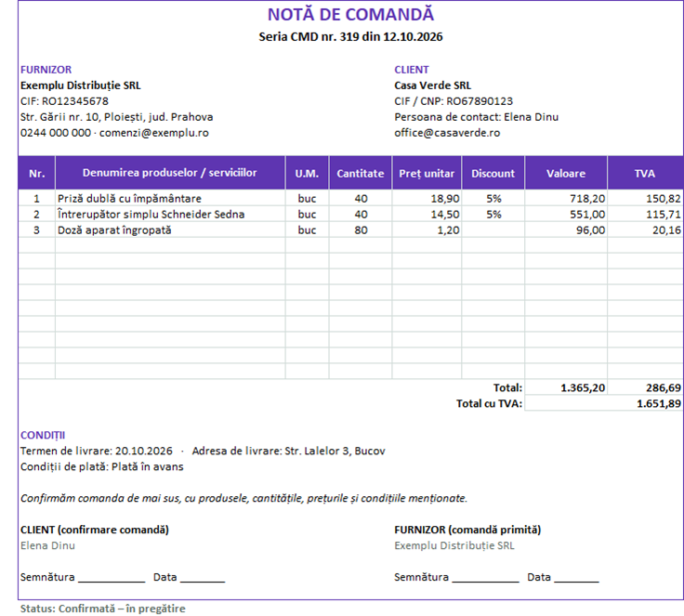Click the 'Nr.' column header

[x=36, y=173]
